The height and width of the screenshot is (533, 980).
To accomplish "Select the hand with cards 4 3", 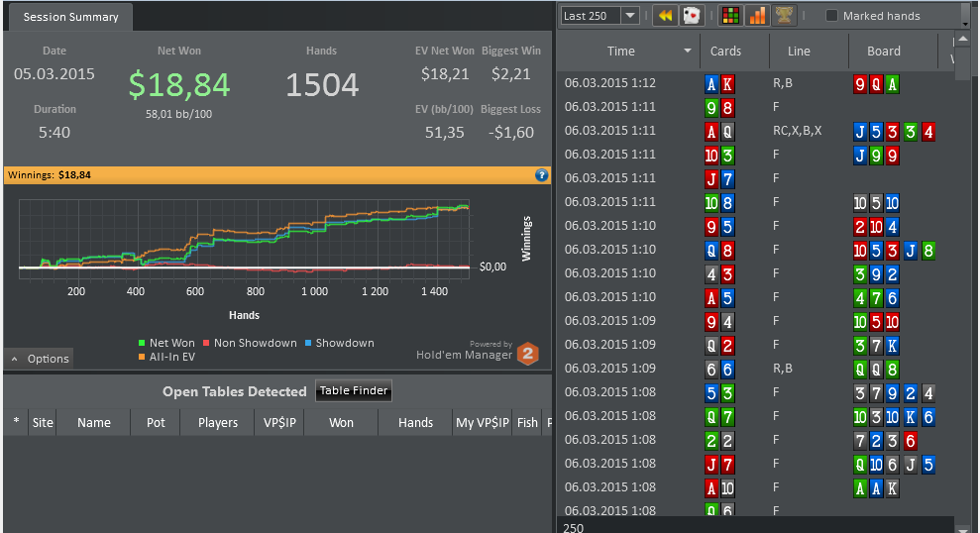I will point(755,273).
